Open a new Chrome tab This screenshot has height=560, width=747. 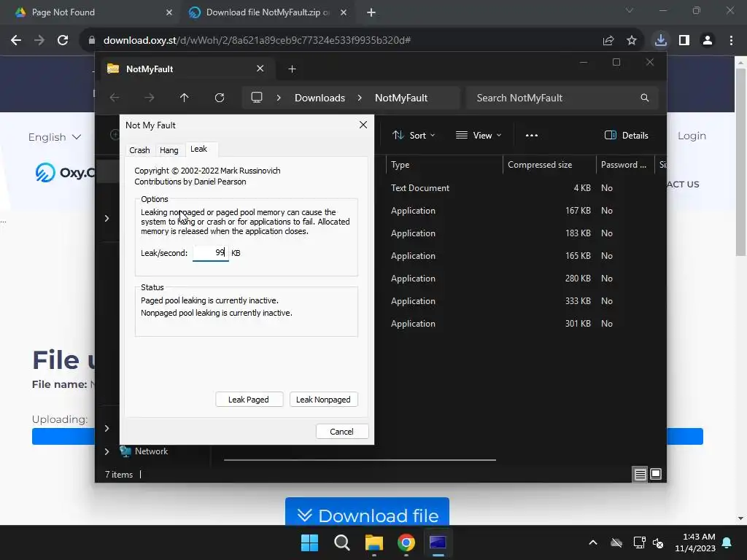click(371, 12)
